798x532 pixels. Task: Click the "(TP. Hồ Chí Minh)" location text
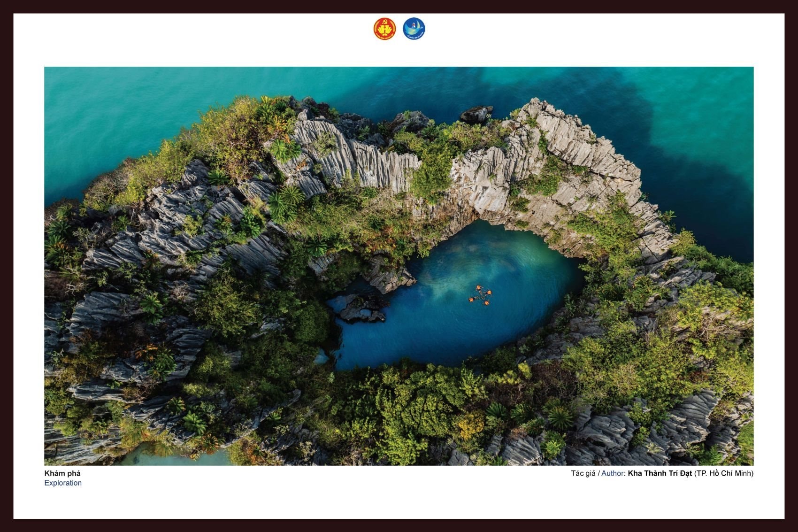(x=723, y=473)
